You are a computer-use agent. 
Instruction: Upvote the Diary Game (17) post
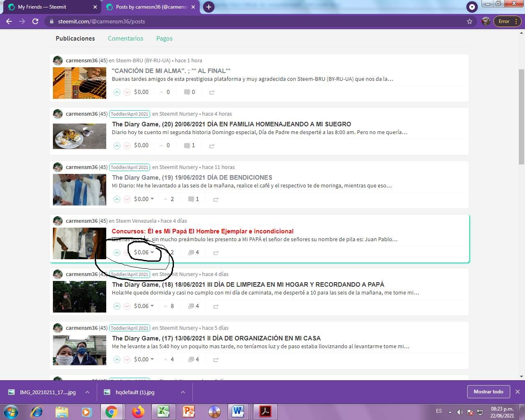click(117, 360)
